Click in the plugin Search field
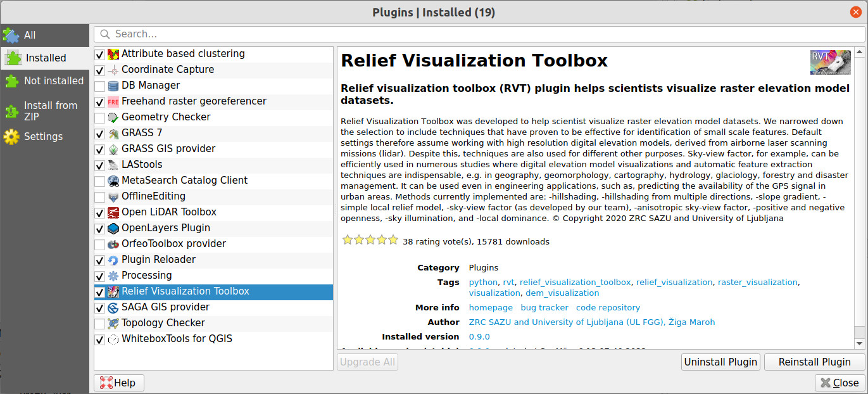 pos(479,34)
